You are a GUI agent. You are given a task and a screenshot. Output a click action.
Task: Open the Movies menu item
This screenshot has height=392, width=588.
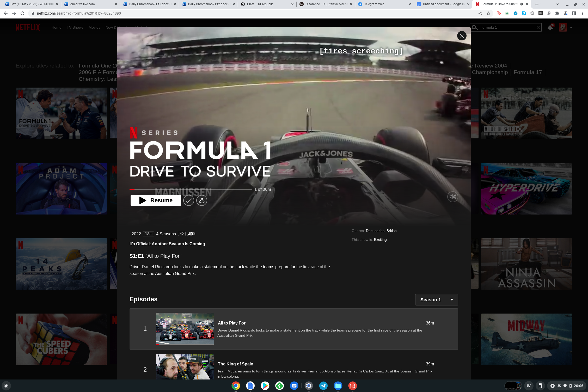(x=94, y=27)
